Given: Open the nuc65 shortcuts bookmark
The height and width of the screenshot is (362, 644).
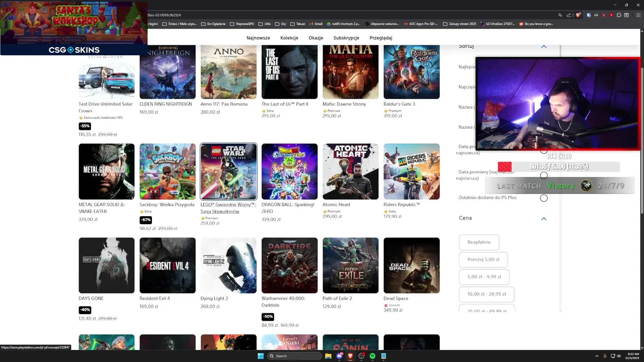Looking at the screenshot, I should point(344,24).
